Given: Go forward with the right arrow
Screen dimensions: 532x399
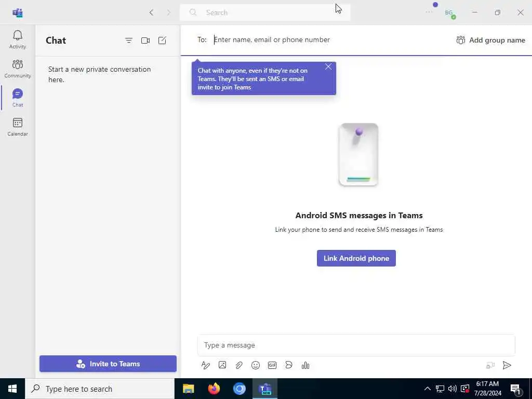Looking at the screenshot, I should (x=169, y=12).
